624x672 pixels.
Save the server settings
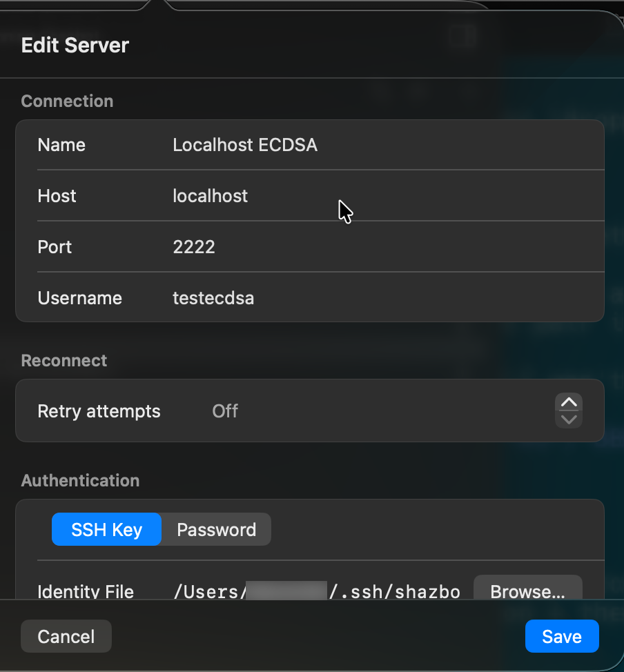tap(562, 636)
